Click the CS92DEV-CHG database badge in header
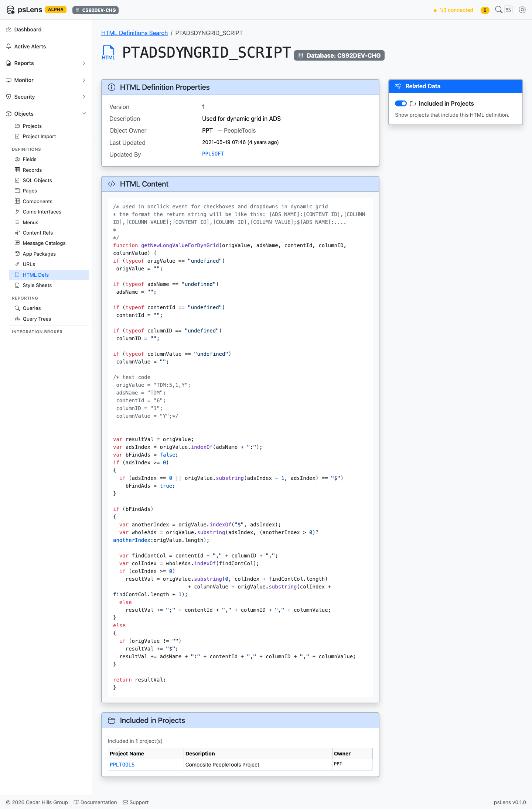This screenshot has height=809, width=532. 95,10
